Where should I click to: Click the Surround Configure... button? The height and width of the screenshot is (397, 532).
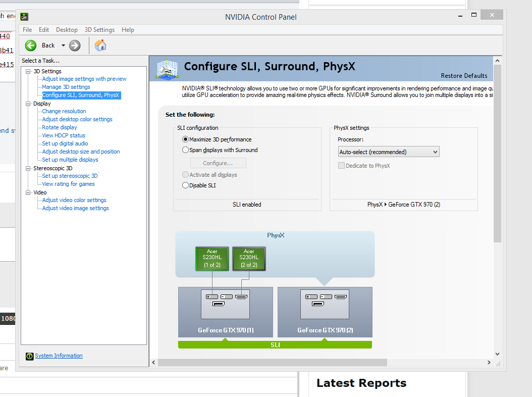[218, 163]
